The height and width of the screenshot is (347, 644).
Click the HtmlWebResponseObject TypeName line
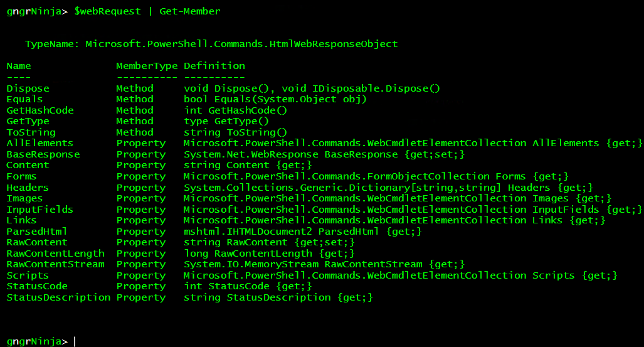tap(211, 44)
